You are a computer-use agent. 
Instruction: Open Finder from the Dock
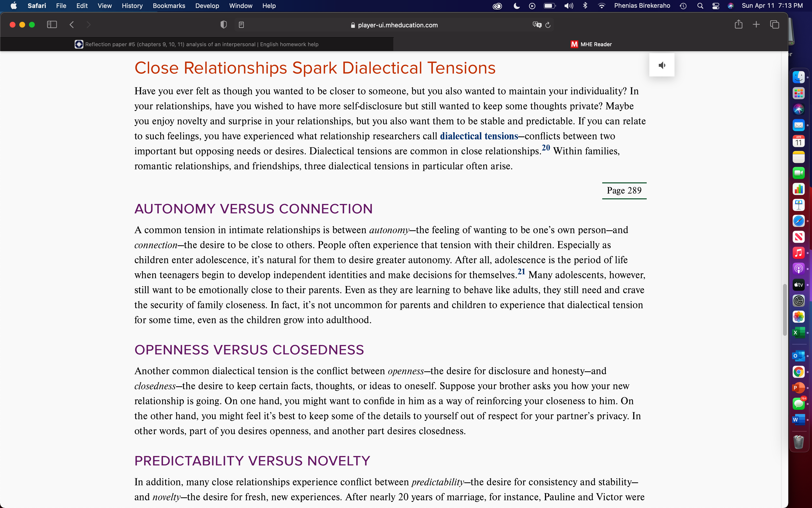[x=798, y=77]
